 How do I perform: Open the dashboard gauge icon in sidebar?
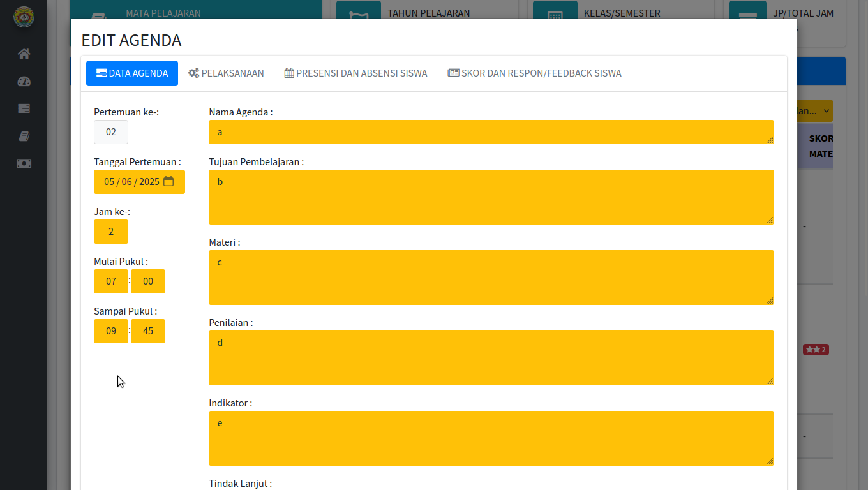pos(24,82)
